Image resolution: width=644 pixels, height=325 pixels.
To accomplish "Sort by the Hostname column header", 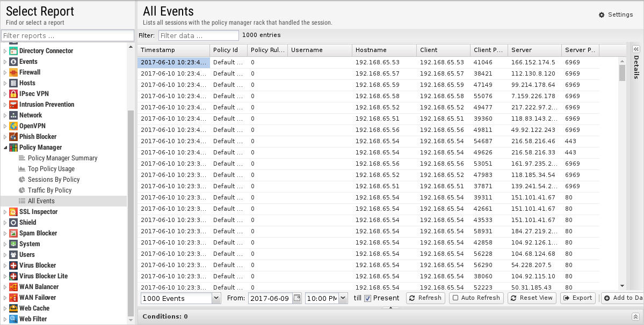I will click(x=384, y=50).
